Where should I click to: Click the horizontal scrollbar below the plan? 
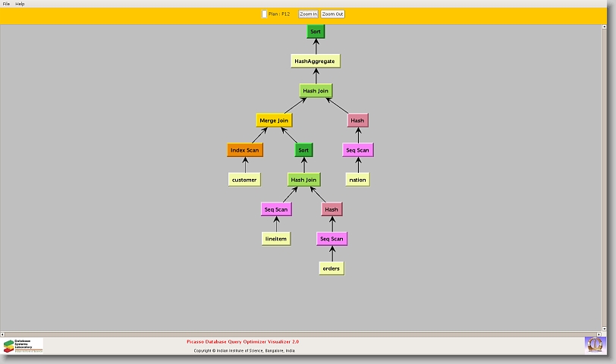(303, 334)
